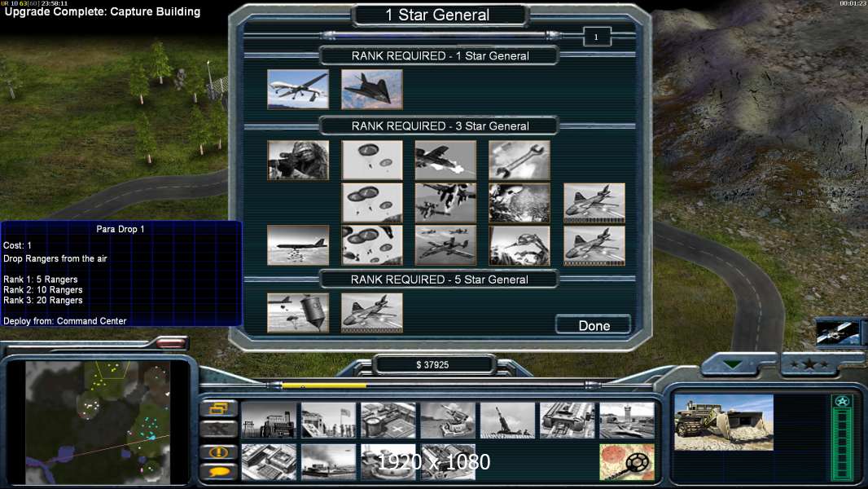Click the 'Upgrade Complete: Capture Building' message
868x489 pixels.
click(x=103, y=11)
